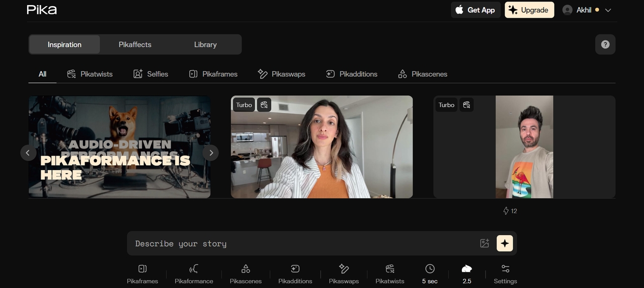Go to next banner slide arrow
The height and width of the screenshot is (288, 644).
(211, 153)
